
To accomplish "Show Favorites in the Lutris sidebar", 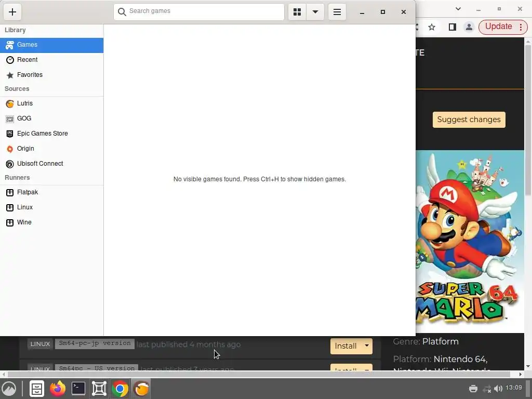I will 51,75.
